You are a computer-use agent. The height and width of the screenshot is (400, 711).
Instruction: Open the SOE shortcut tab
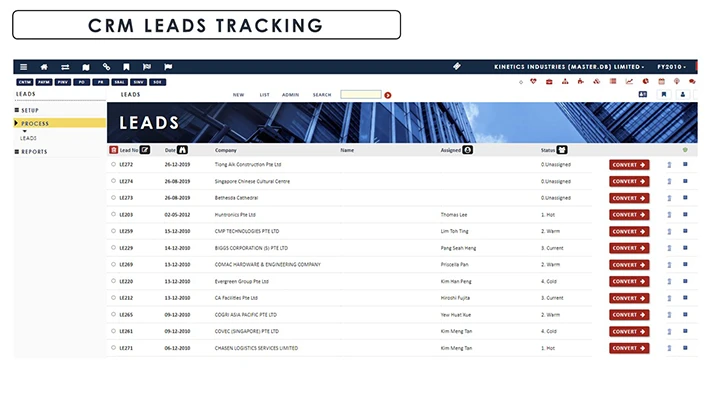tap(157, 82)
